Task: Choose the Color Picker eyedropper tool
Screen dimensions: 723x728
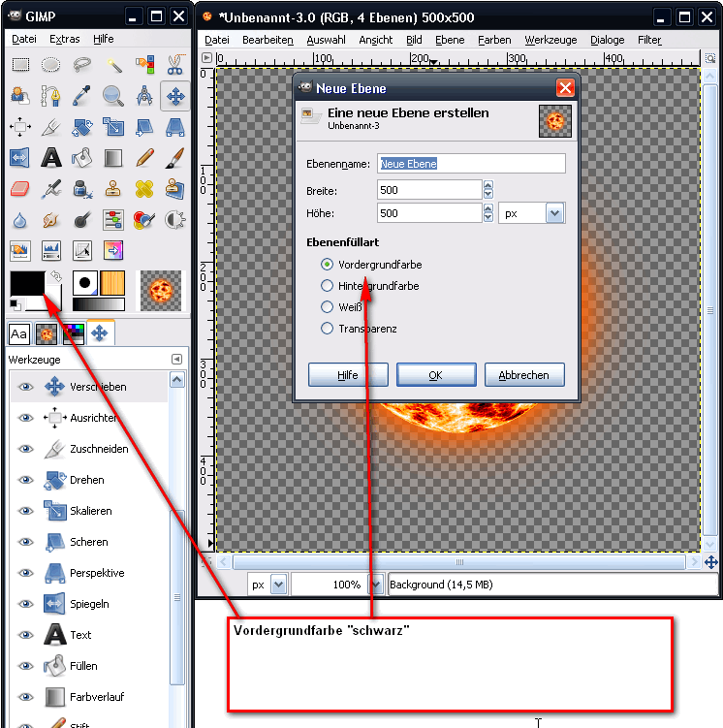Action: click(x=83, y=96)
